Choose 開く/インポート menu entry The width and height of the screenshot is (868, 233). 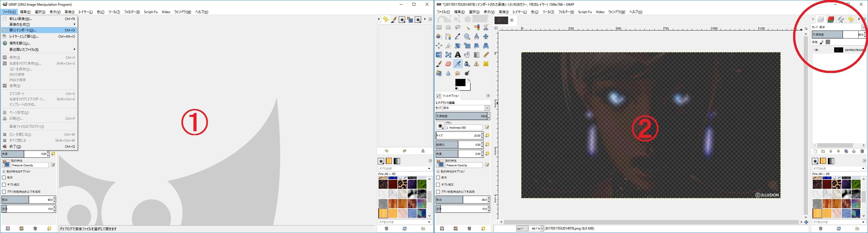[39, 30]
